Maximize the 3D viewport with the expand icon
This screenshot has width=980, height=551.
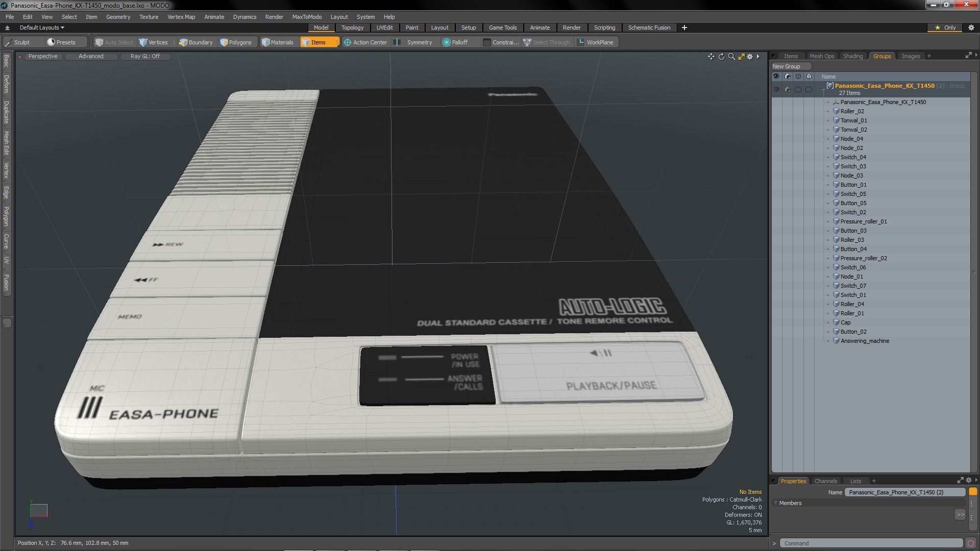(741, 57)
